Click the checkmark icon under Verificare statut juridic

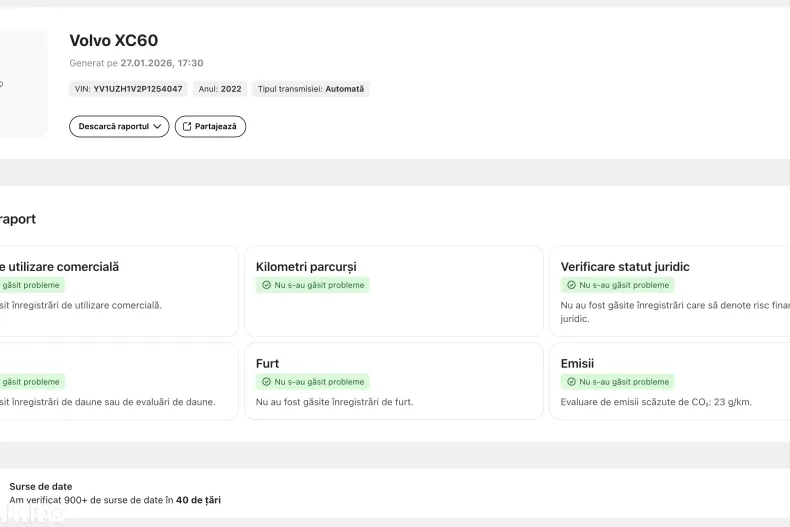pyautogui.click(x=571, y=285)
